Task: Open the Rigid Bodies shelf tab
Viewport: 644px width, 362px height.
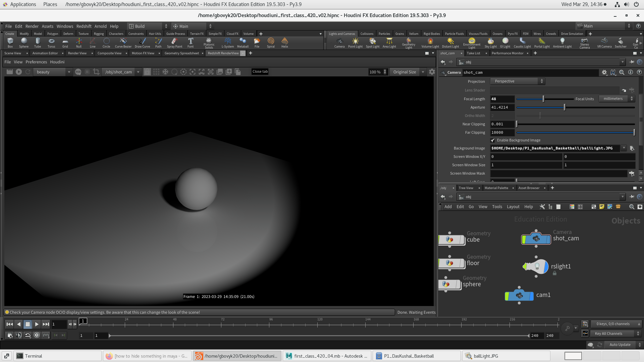Action: click(x=432, y=34)
